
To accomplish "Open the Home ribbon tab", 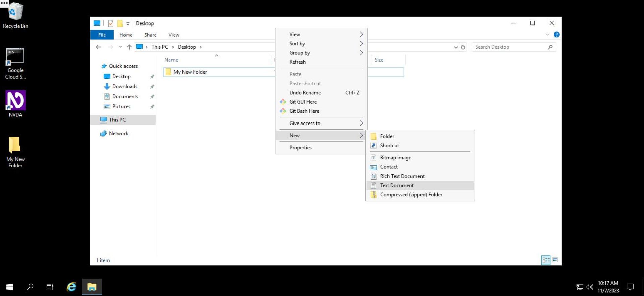I will tap(126, 35).
